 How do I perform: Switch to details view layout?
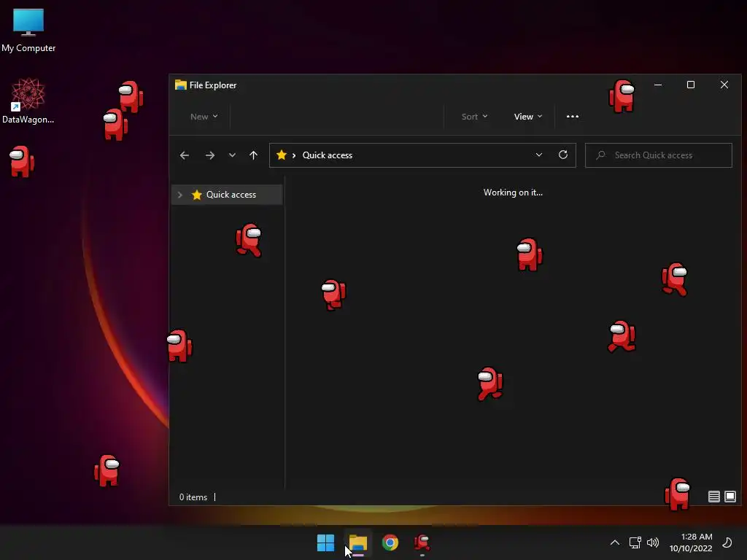pos(713,497)
